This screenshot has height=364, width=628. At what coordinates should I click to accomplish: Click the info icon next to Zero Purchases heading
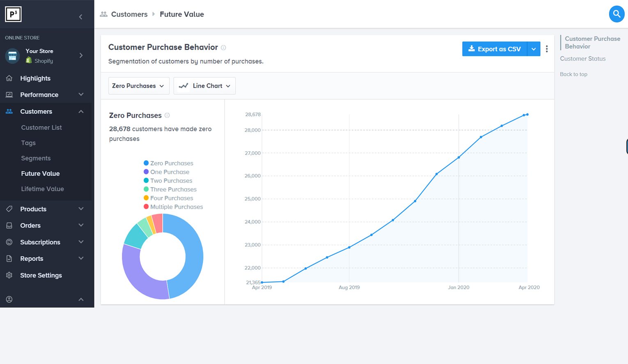167,116
